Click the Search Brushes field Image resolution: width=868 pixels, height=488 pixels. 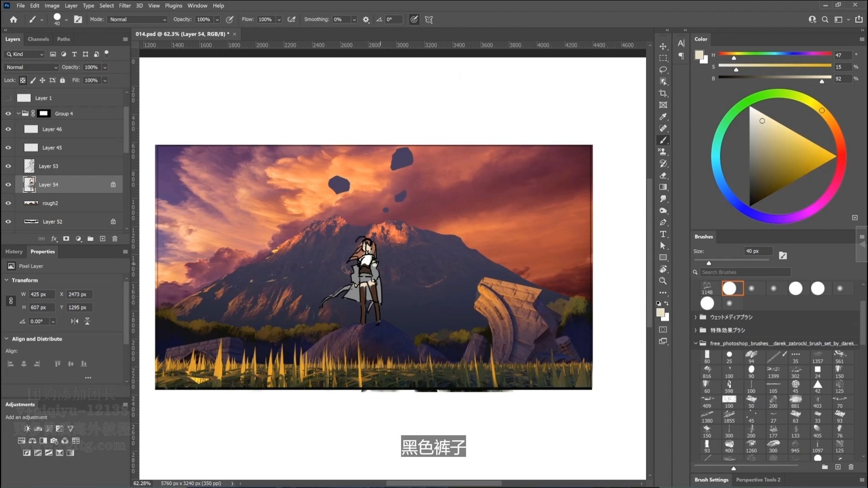[745, 272]
